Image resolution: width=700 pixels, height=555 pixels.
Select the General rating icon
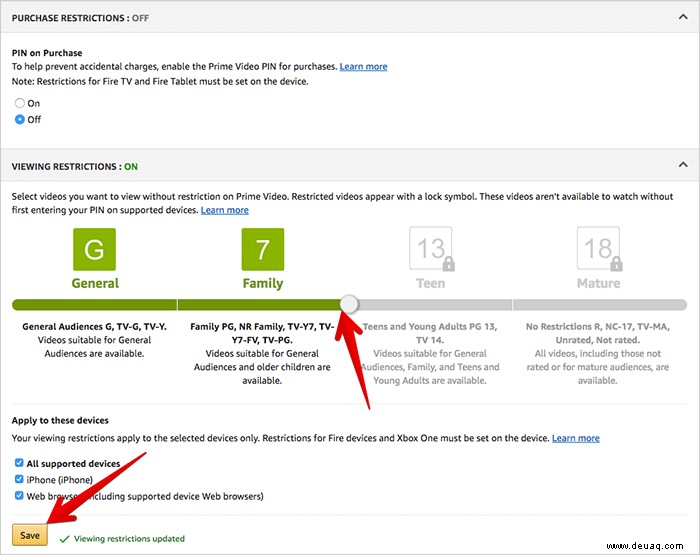[94, 249]
